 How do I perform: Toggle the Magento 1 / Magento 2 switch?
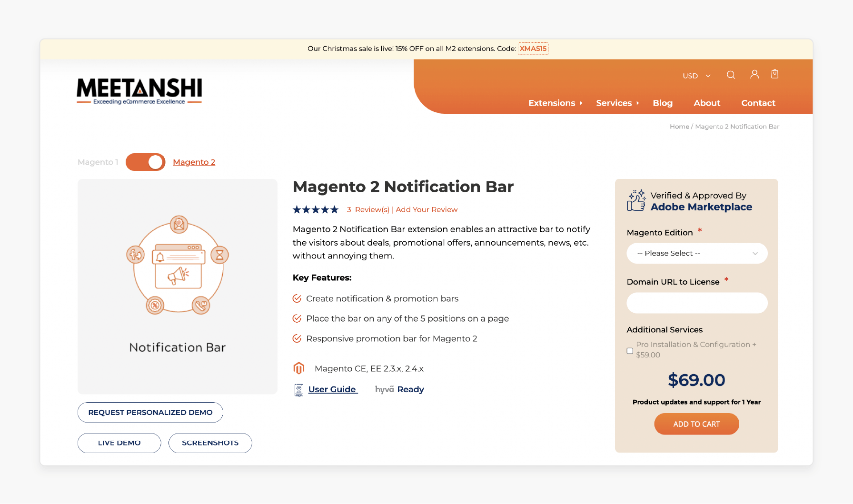coord(146,162)
